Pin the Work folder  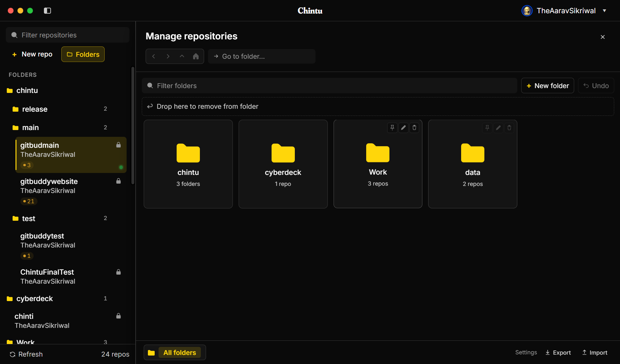[x=392, y=128]
